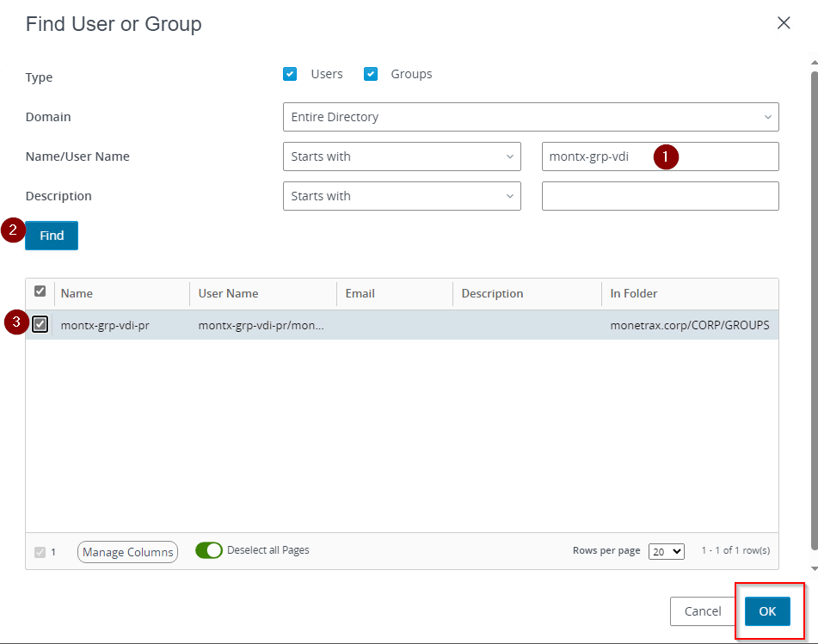Confirm selection with the OK button

coord(767,611)
